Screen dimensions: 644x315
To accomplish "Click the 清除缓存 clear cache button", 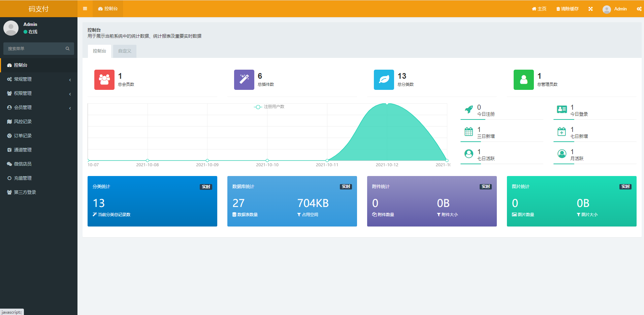I will [568, 9].
